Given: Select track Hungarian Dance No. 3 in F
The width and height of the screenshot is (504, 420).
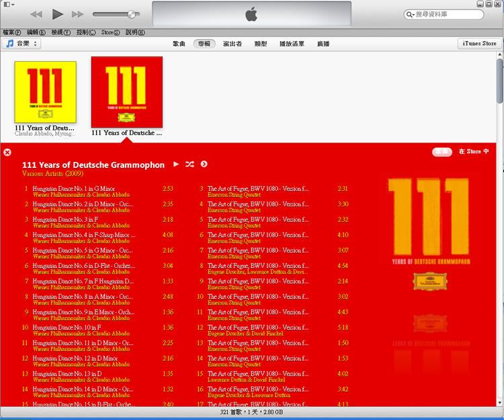Looking at the screenshot, I should point(65,220).
